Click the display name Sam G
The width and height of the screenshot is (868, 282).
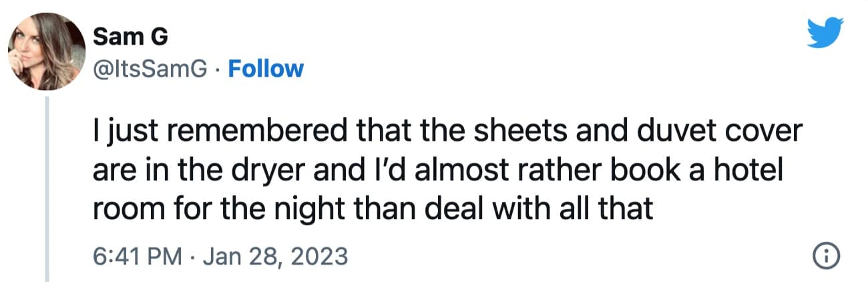pyautogui.click(x=122, y=39)
